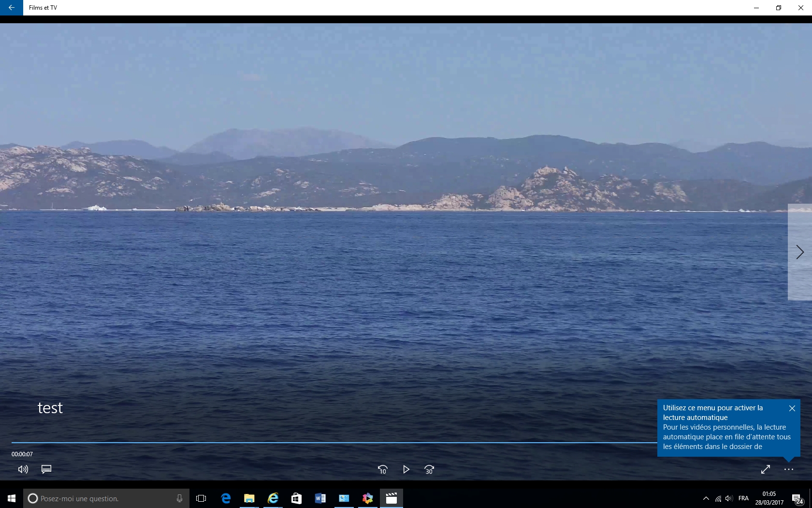Skip back 10 seconds

click(382, 469)
